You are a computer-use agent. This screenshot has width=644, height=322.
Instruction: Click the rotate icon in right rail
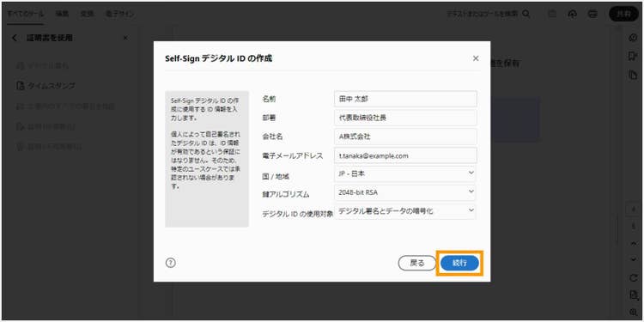coord(633,278)
